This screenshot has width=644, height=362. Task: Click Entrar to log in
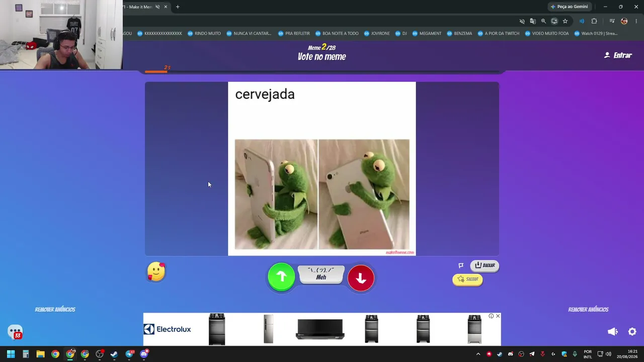pyautogui.click(x=618, y=55)
